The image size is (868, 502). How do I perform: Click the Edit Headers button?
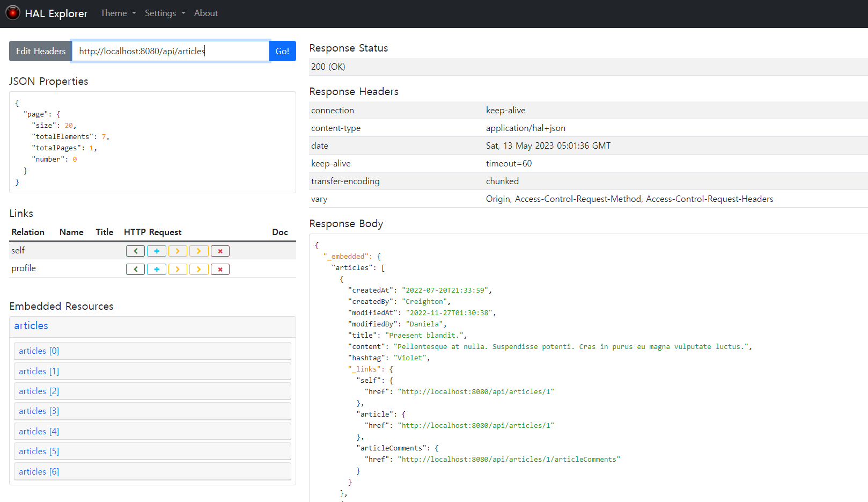pos(41,51)
